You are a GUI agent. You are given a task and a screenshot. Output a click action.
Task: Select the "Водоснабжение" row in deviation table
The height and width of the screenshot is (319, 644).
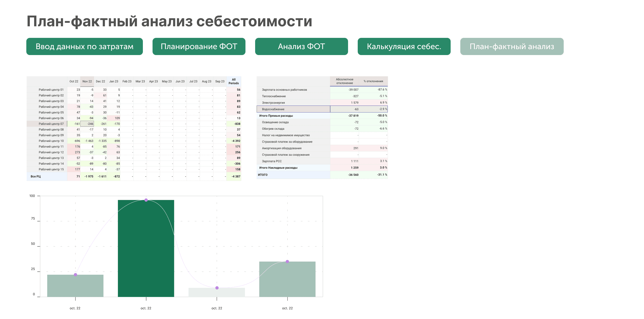(273, 109)
